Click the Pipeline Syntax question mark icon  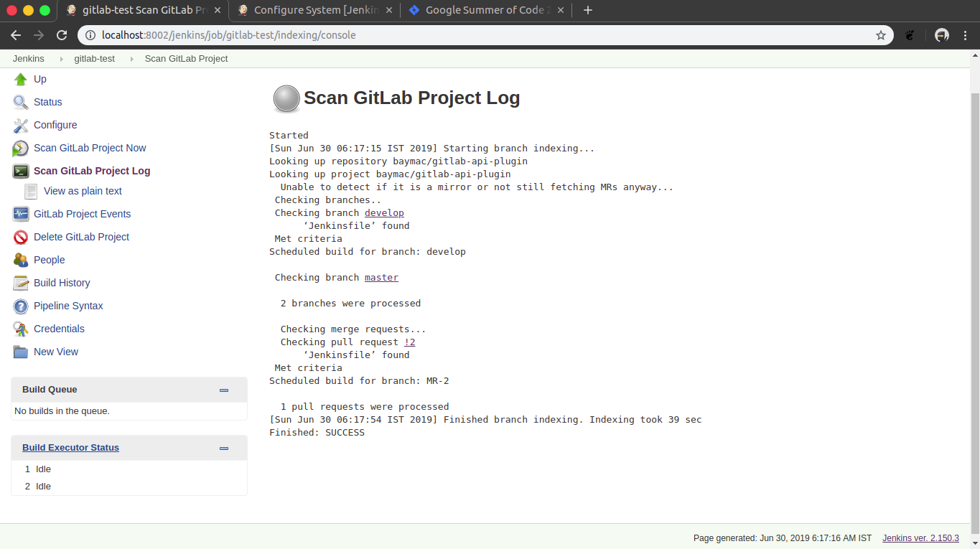coord(21,306)
